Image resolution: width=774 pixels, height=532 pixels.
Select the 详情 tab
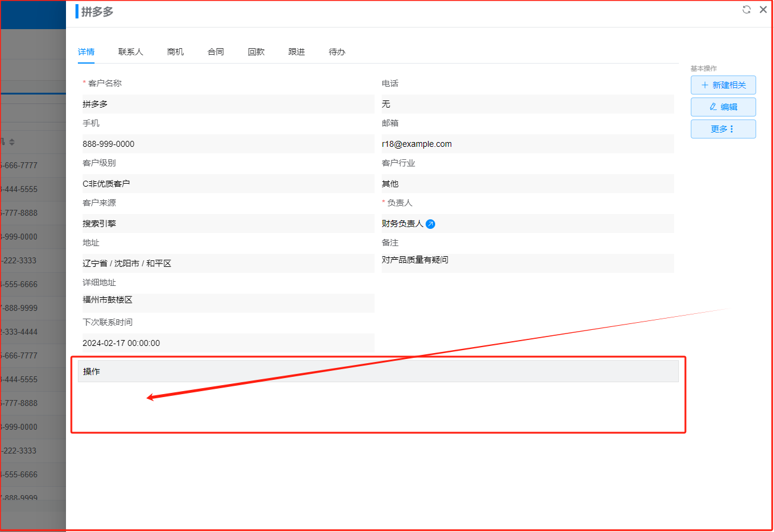click(86, 52)
